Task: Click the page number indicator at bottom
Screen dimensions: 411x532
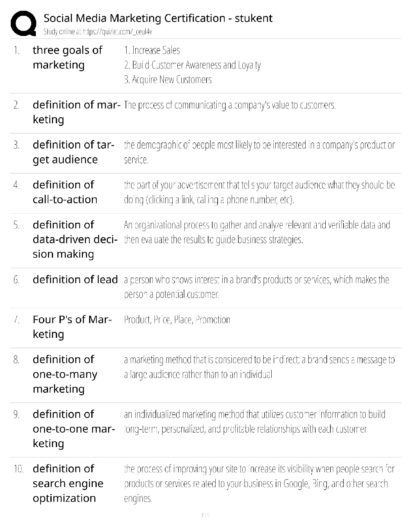Action: click(205, 515)
